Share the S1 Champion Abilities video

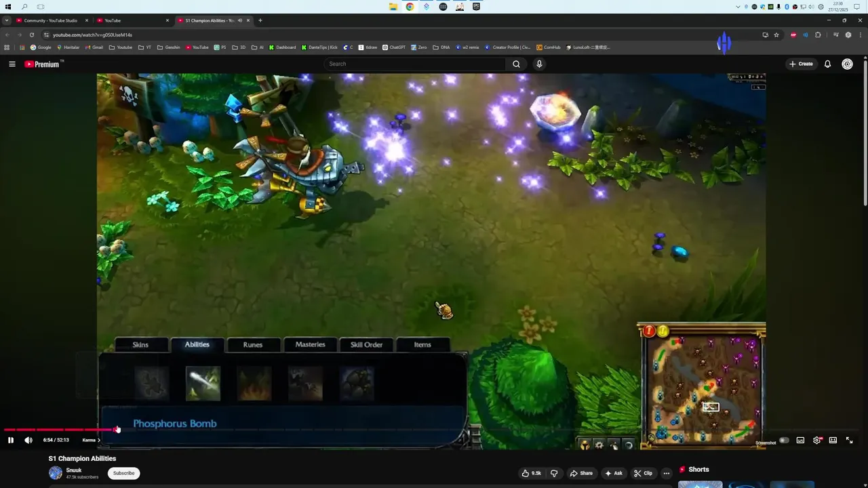581,473
